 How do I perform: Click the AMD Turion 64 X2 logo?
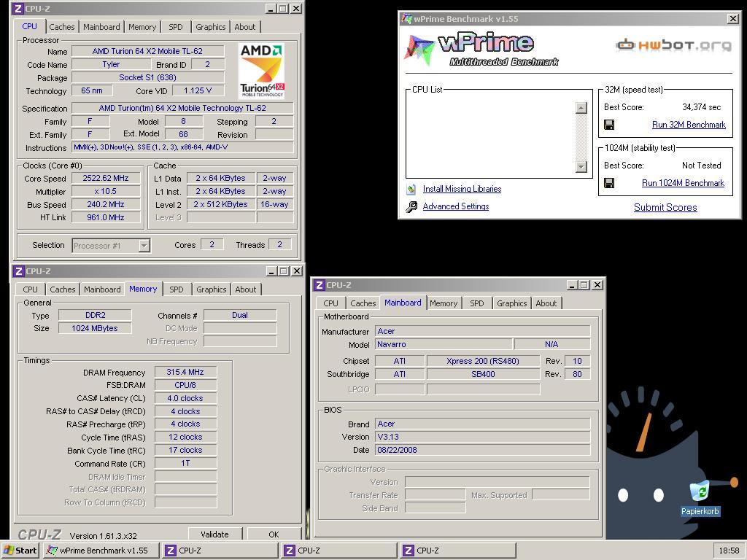point(262,71)
